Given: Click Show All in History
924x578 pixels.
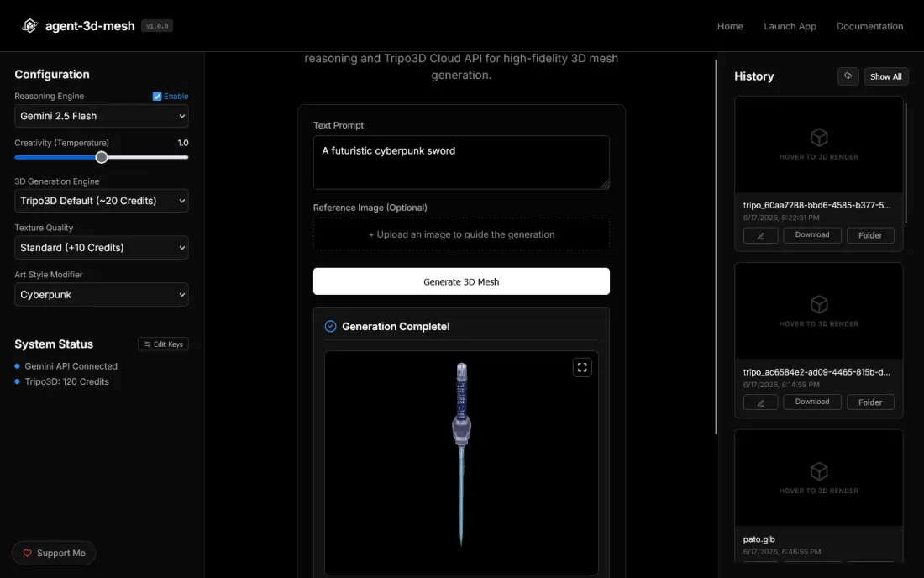Looking at the screenshot, I should (885, 76).
